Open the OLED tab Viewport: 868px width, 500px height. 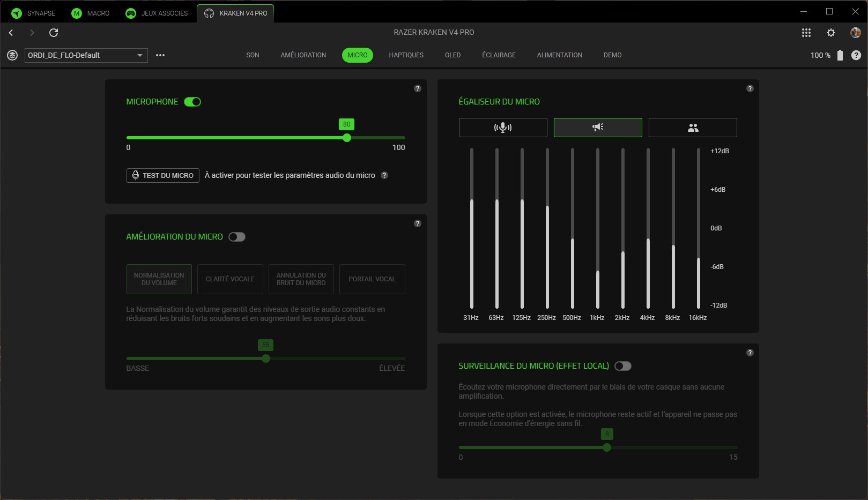click(x=453, y=55)
